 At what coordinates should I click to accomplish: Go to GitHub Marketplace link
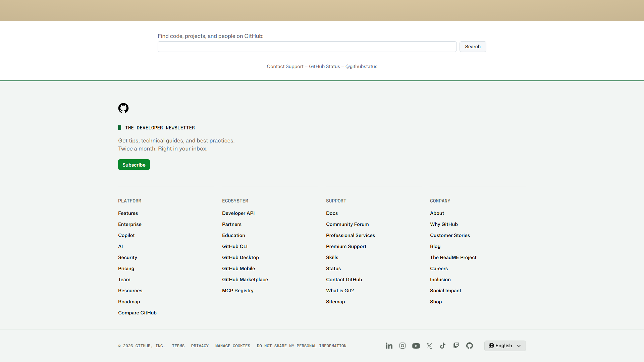coord(245,280)
